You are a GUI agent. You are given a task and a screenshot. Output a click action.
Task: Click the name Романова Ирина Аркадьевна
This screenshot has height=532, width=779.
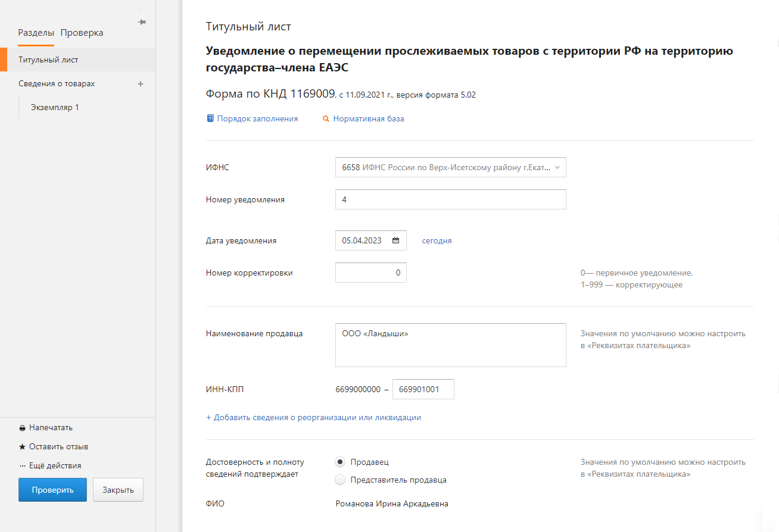[392, 503]
